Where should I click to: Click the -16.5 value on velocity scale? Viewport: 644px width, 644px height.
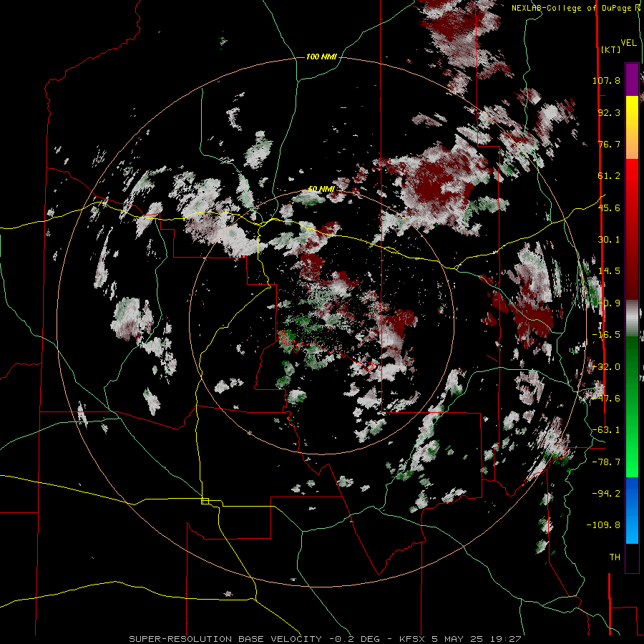[x=606, y=335]
